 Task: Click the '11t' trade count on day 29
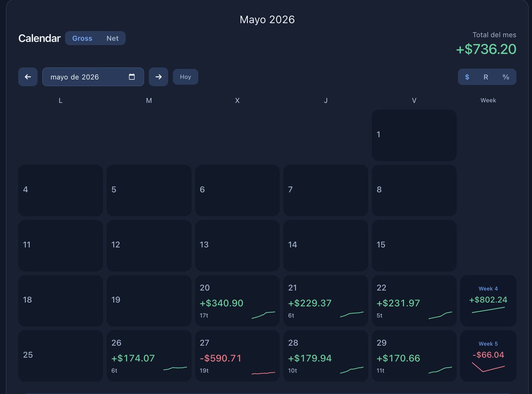380,370
